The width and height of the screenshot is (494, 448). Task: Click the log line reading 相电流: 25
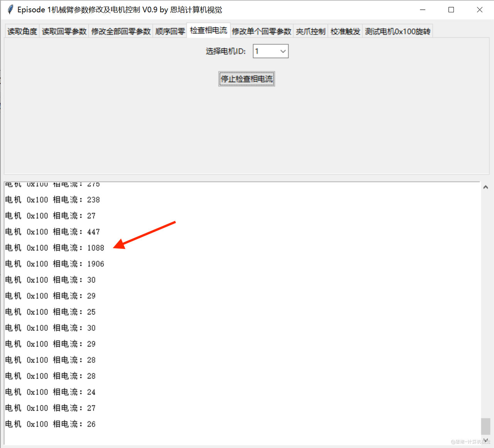click(50, 312)
